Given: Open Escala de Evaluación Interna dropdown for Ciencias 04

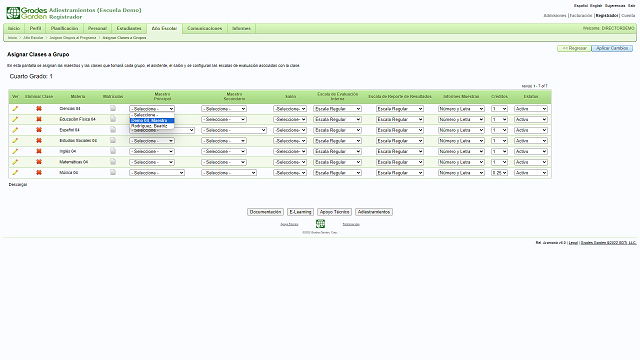Looking at the screenshot, I should (337, 109).
